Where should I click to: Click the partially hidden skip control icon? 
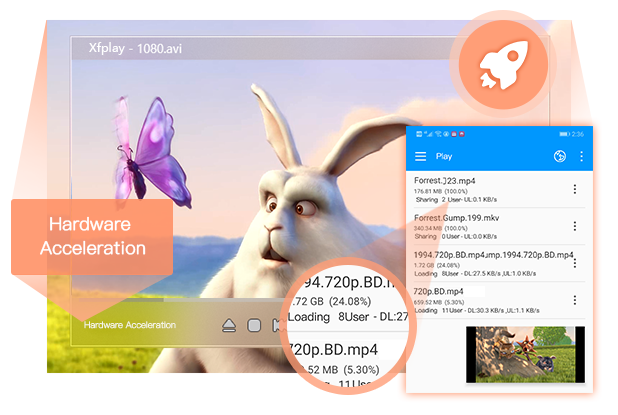(277, 326)
